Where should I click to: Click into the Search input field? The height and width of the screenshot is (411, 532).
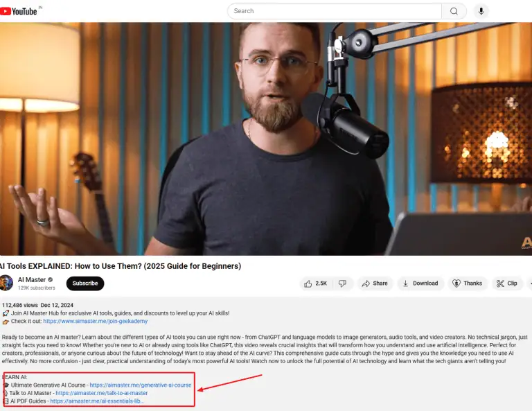tap(335, 11)
